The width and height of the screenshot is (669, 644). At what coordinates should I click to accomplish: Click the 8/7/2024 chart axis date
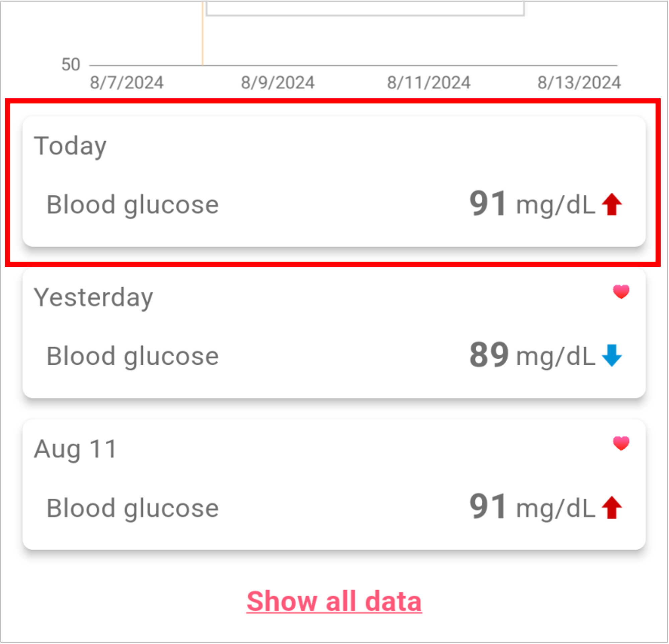pyautogui.click(x=127, y=83)
